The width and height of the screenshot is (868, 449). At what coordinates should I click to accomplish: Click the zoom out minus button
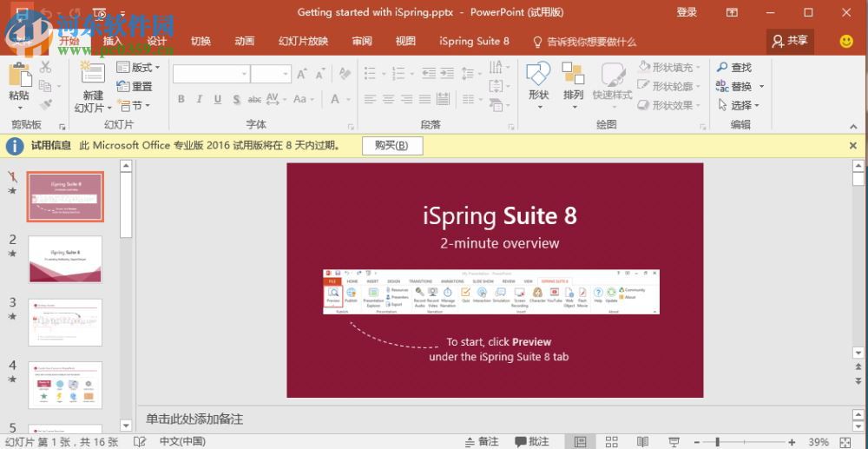click(x=696, y=442)
